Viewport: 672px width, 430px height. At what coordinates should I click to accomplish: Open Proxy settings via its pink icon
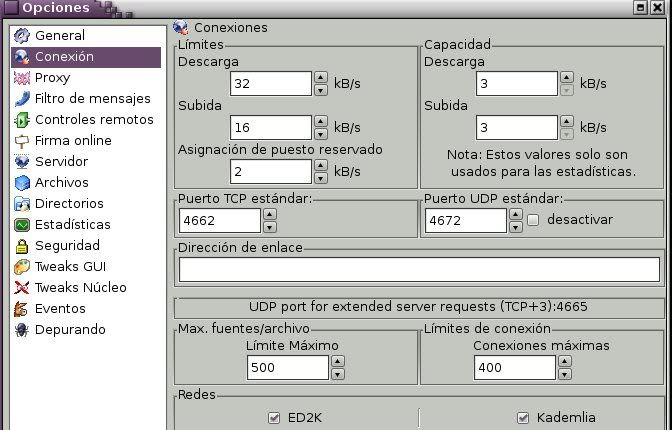pos(21,78)
